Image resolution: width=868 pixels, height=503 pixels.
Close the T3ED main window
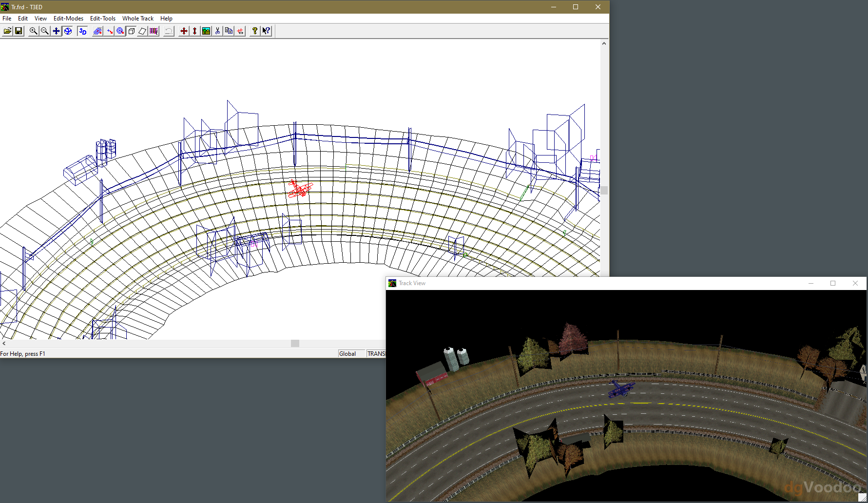pyautogui.click(x=598, y=7)
